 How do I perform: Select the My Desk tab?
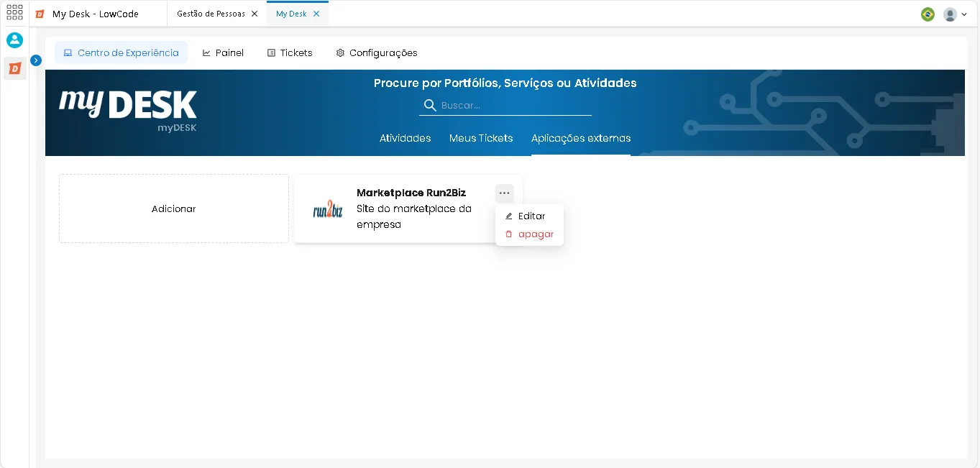[291, 14]
